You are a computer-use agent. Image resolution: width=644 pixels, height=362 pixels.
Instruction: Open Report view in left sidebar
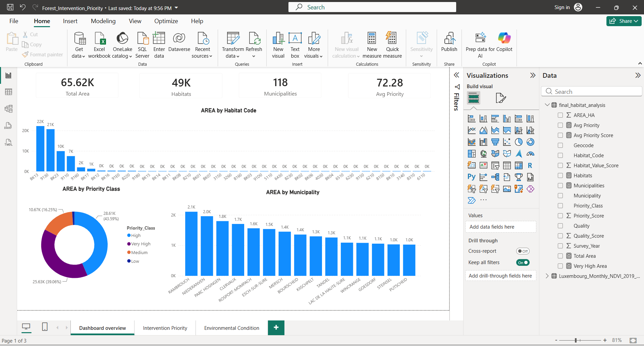pyautogui.click(x=8, y=75)
